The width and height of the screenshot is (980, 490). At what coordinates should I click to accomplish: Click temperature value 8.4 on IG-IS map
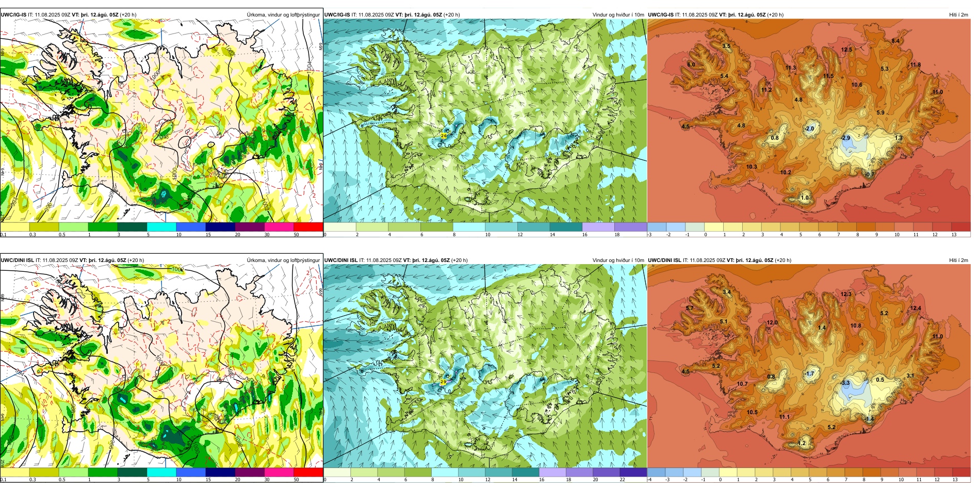click(895, 41)
